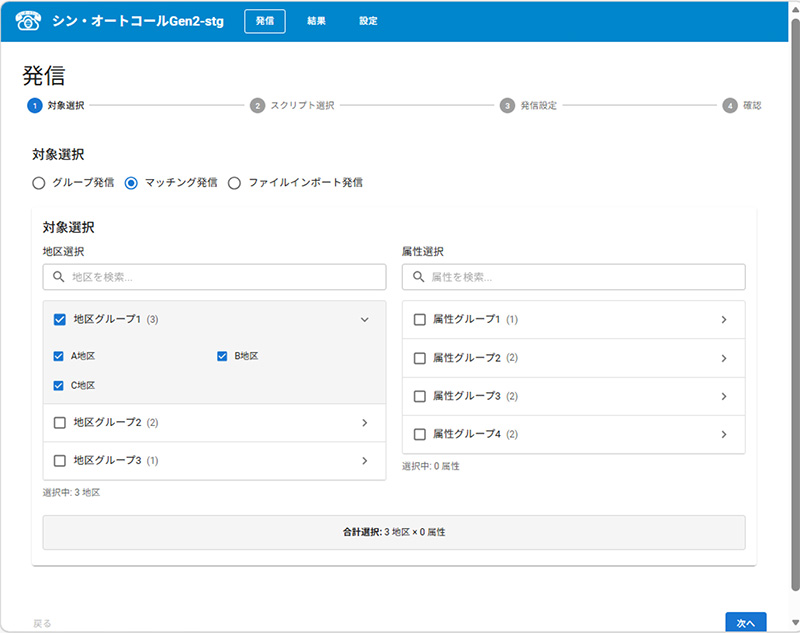Click the 確認 step label

(752, 106)
